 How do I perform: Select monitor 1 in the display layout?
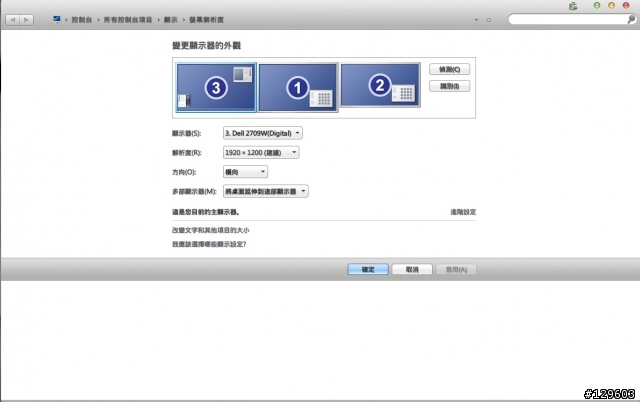(x=298, y=87)
